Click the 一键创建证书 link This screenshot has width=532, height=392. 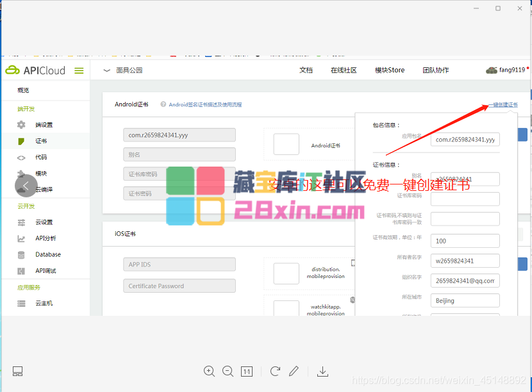coord(503,104)
